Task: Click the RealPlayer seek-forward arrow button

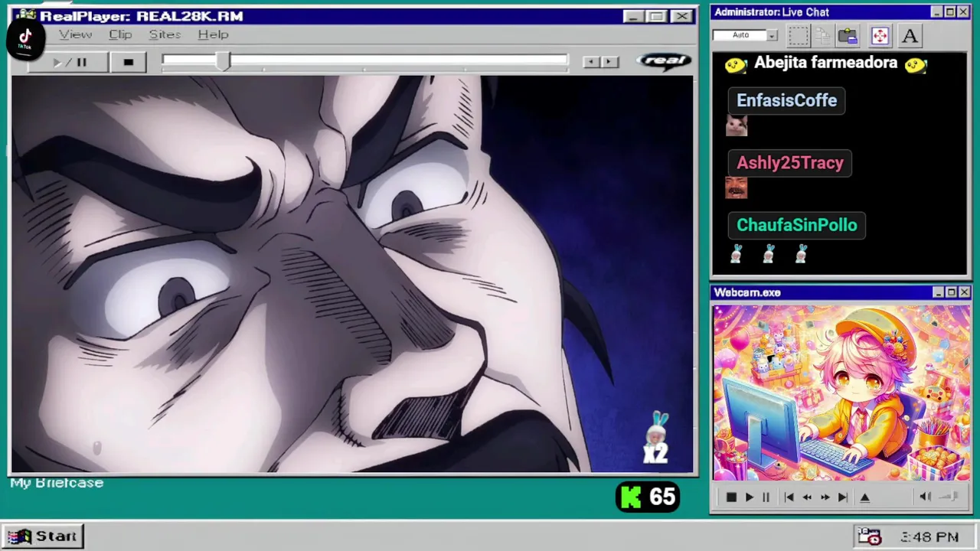Action: 609,62
